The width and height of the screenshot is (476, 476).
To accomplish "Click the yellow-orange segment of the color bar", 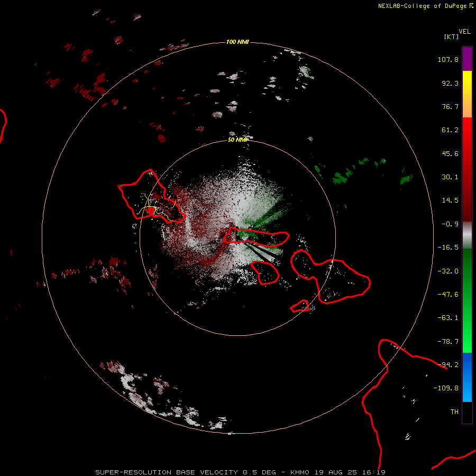I will (467, 94).
